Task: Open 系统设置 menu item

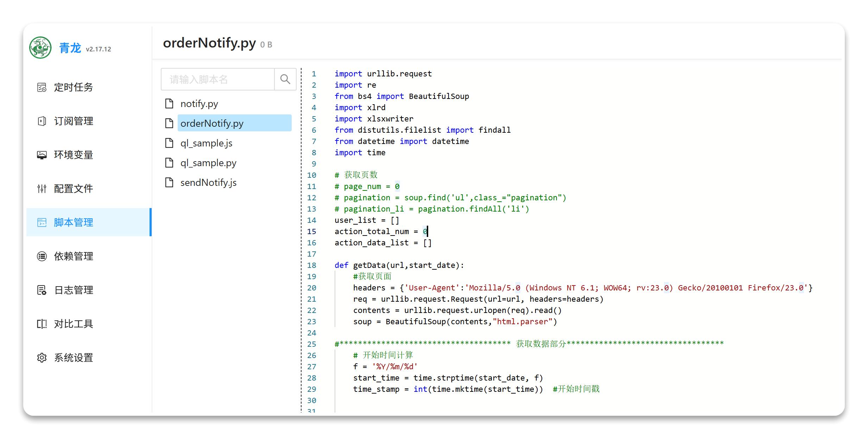Action: tap(89, 358)
